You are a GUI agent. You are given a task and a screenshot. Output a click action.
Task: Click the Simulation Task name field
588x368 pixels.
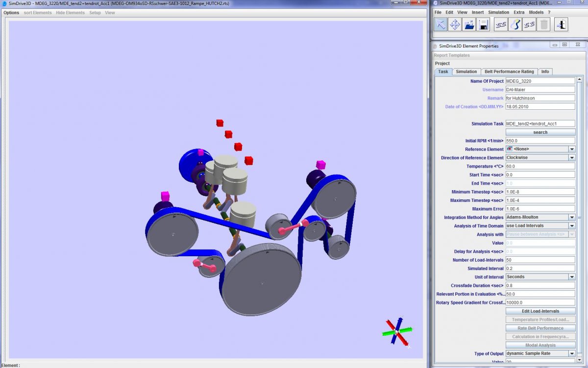pyautogui.click(x=540, y=123)
